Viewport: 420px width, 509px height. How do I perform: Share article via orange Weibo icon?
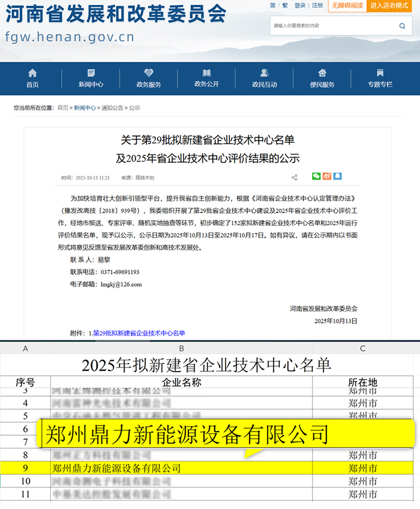(327, 176)
